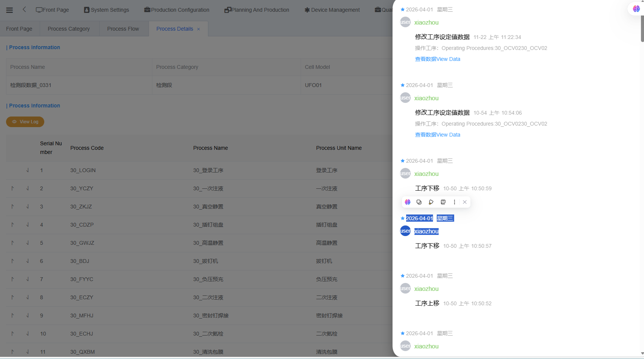644x359 pixels.
Task: Switch to the Process Flow tab
Action: 123,29
